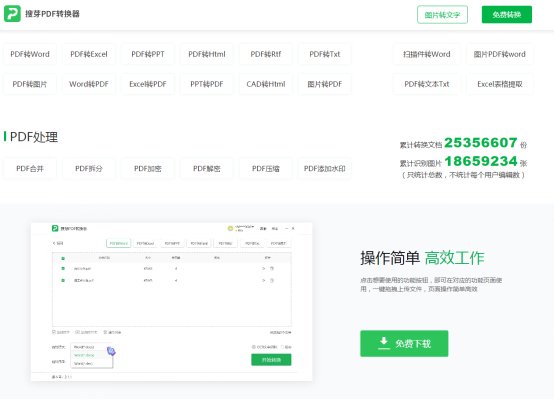Open the Excel转PDF tool

pos(148,84)
